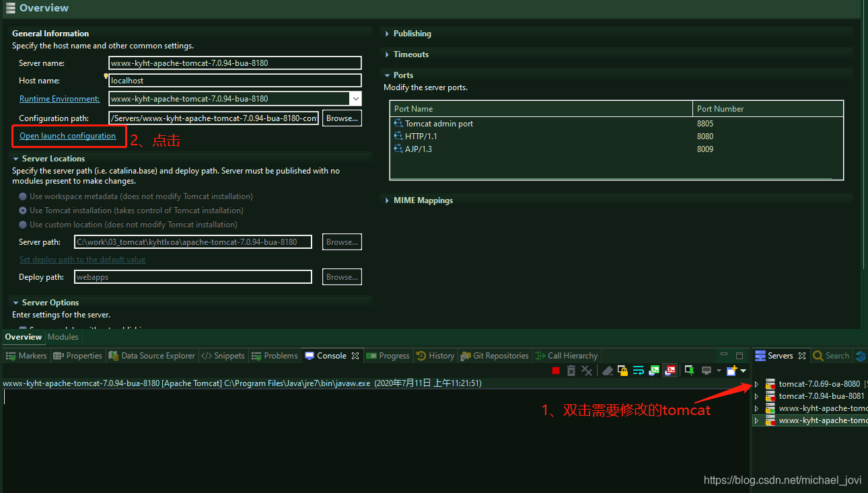Switch to the Search view tab
Viewport: 868px width, 493px height.
tap(832, 356)
